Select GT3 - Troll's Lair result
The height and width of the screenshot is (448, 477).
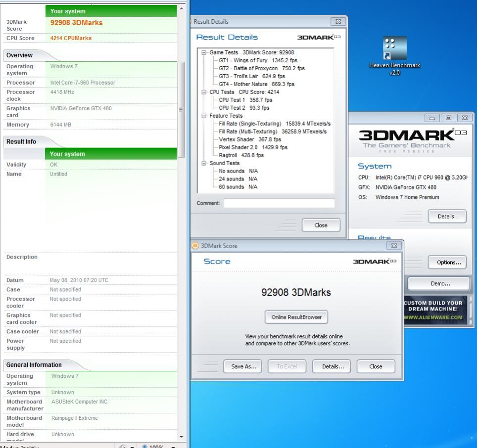pyautogui.click(x=252, y=76)
